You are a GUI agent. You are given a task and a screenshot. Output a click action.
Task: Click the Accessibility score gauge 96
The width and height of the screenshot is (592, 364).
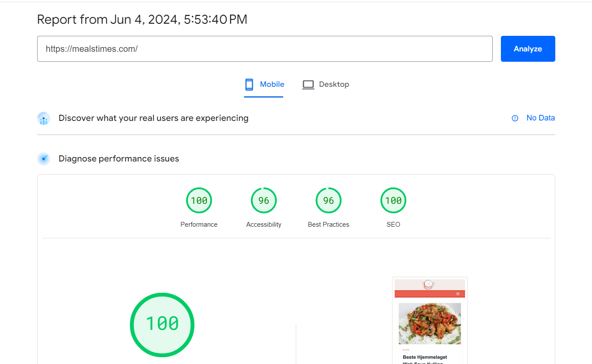pyautogui.click(x=264, y=200)
